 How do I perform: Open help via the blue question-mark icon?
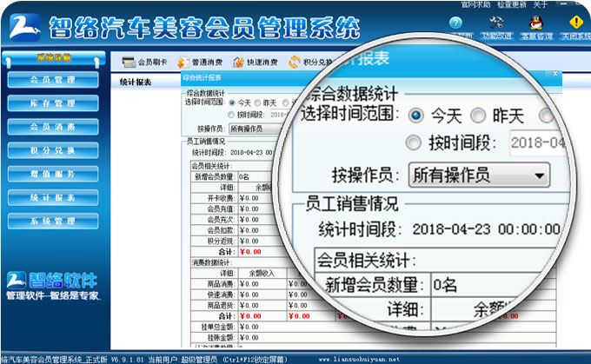(x=455, y=23)
